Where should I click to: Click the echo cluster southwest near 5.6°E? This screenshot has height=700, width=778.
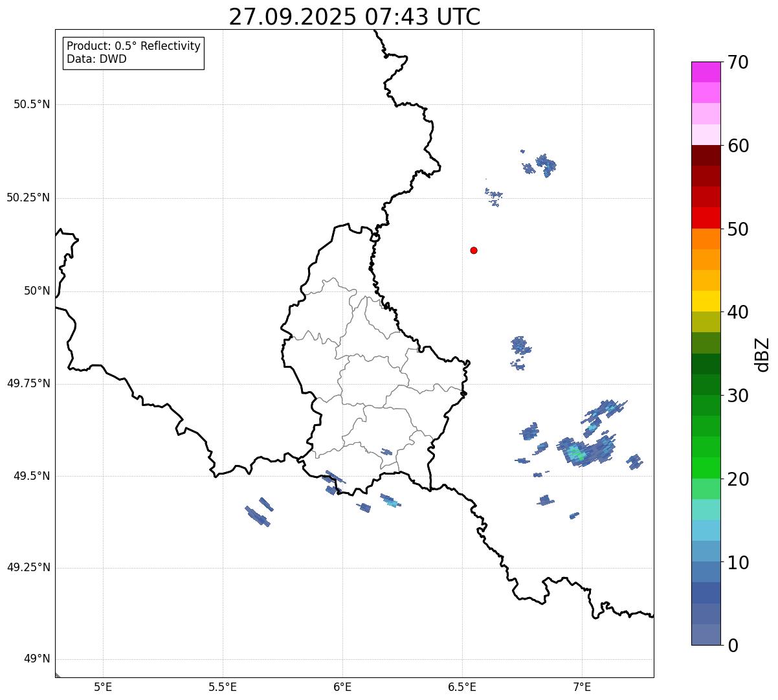click(259, 512)
